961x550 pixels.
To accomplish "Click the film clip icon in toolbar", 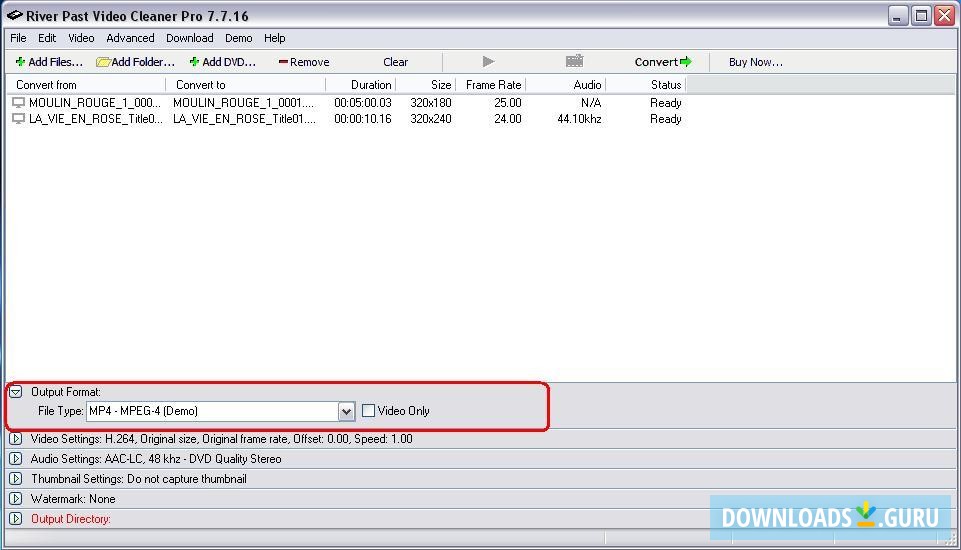I will pyautogui.click(x=574, y=61).
